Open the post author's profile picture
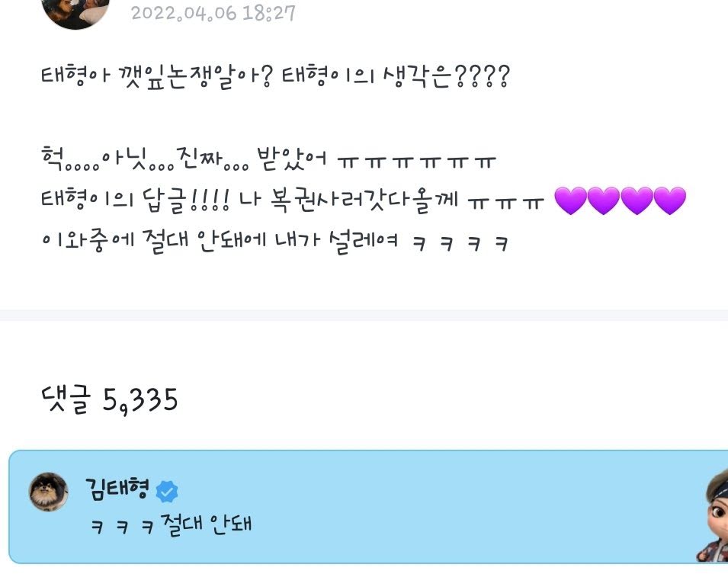Image resolution: width=728 pixels, height=577 pixels. coord(75,13)
